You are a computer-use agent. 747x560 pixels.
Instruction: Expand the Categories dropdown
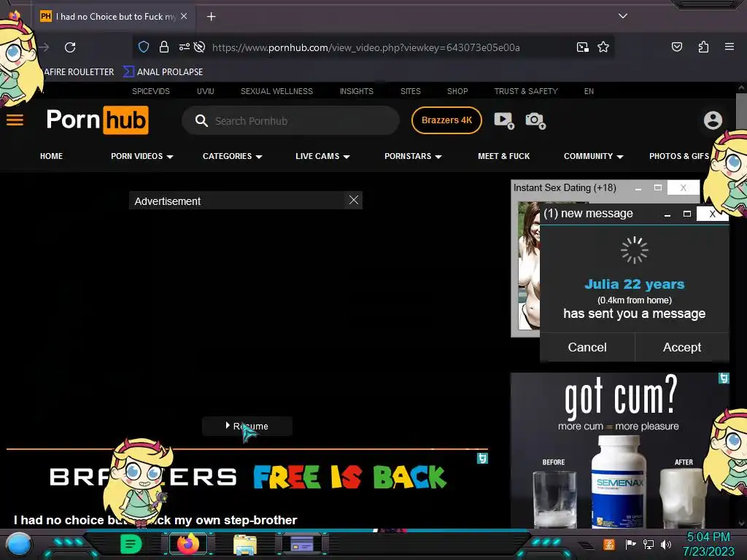pyautogui.click(x=233, y=156)
